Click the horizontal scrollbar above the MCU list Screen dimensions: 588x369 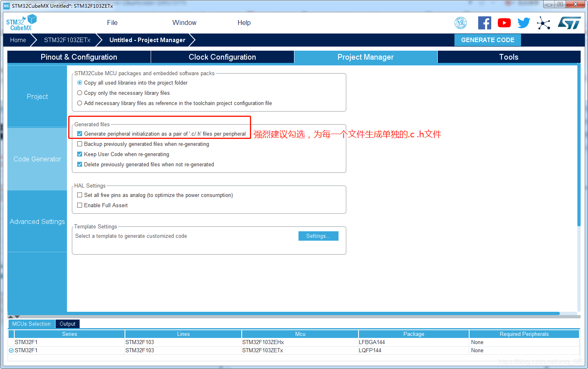coord(284,313)
